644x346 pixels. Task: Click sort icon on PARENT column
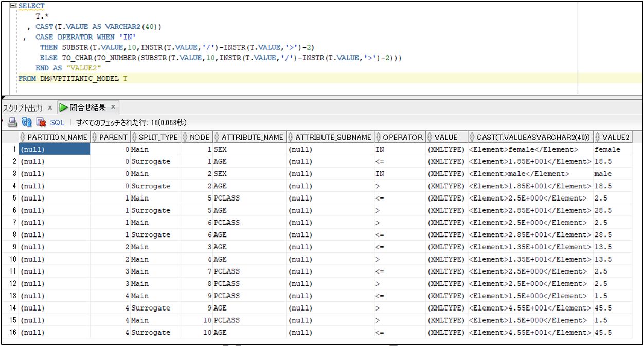click(94, 137)
